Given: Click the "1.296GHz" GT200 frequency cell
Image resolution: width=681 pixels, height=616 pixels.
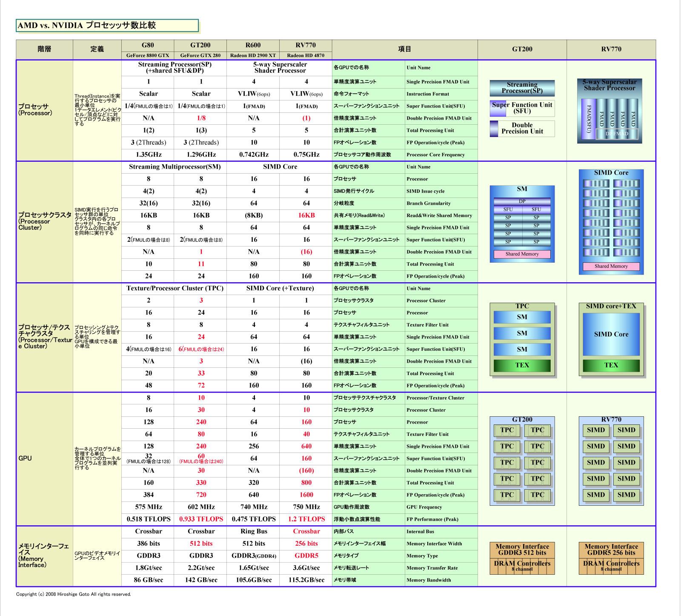Looking at the screenshot, I should [201, 155].
